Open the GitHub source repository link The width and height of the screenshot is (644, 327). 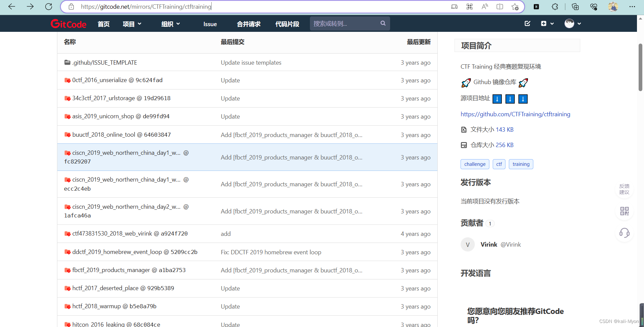click(515, 114)
